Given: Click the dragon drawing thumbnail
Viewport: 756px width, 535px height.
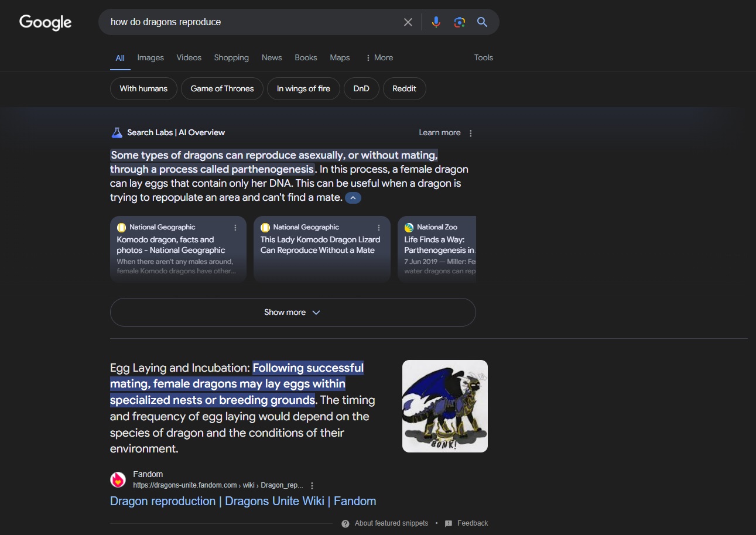Looking at the screenshot, I should coord(445,406).
